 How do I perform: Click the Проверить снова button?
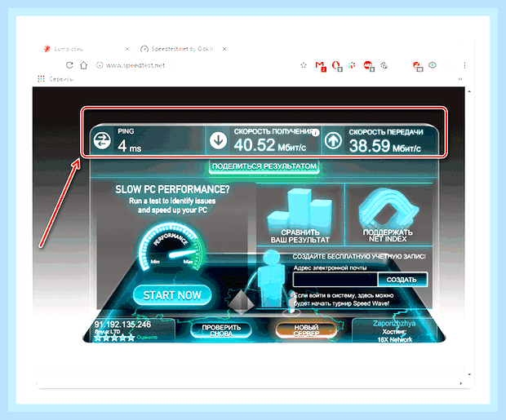(x=221, y=330)
